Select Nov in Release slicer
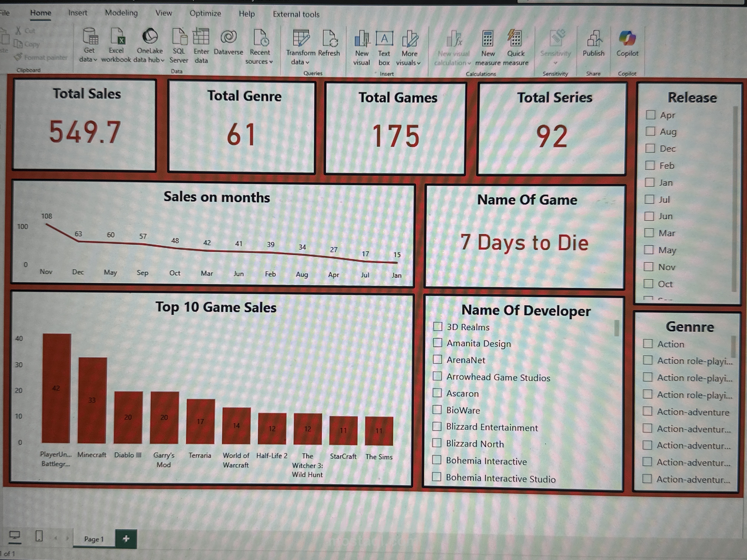The width and height of the screenshot is (747, 560). pyautogui.click(x=648, y=267)
